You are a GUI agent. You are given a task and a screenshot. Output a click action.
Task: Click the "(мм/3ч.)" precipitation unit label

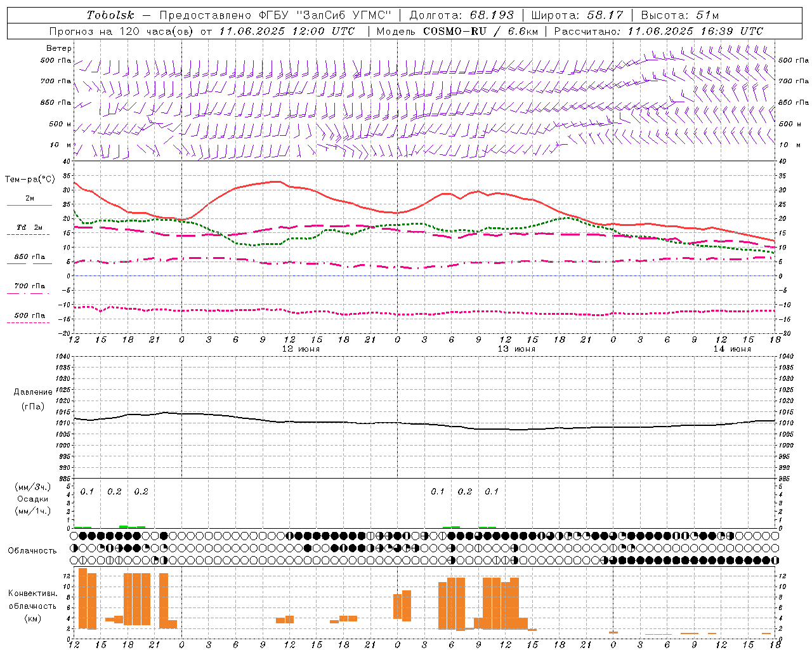33,487
